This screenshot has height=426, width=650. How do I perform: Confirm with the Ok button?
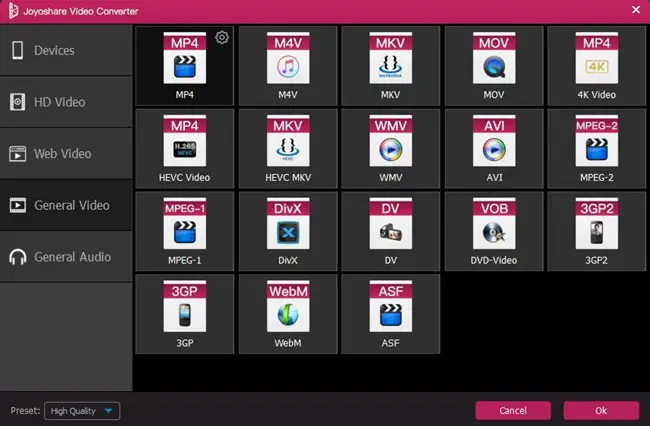tap(601, 411)
